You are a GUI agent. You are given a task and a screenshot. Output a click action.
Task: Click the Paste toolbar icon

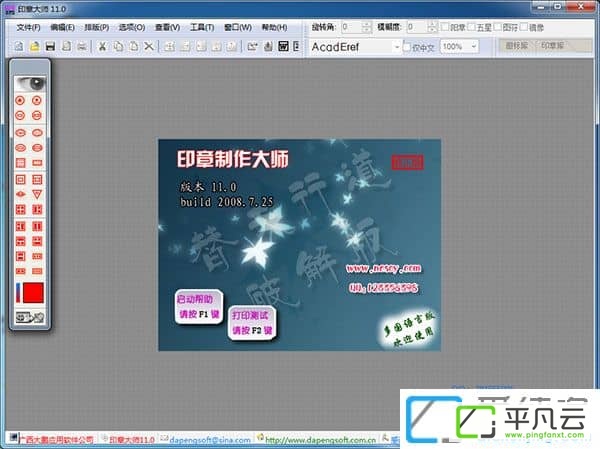click(x=134, y=47)
